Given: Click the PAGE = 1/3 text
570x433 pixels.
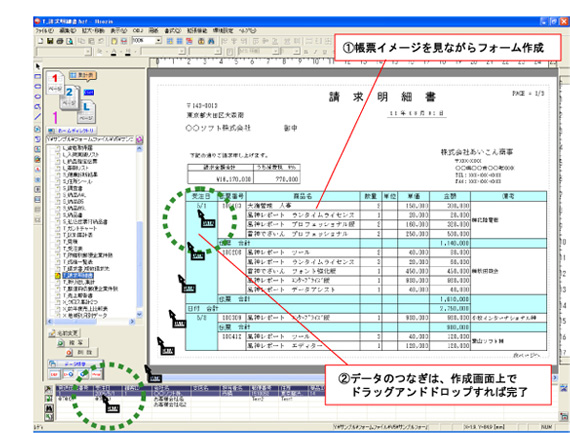Looking at the screenshot, I should click(528, 93).
